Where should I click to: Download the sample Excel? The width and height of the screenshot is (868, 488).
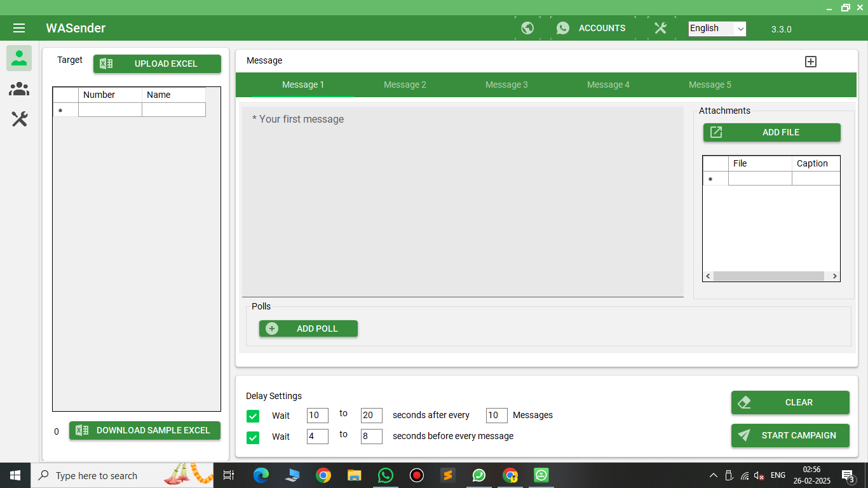(145, 430)
